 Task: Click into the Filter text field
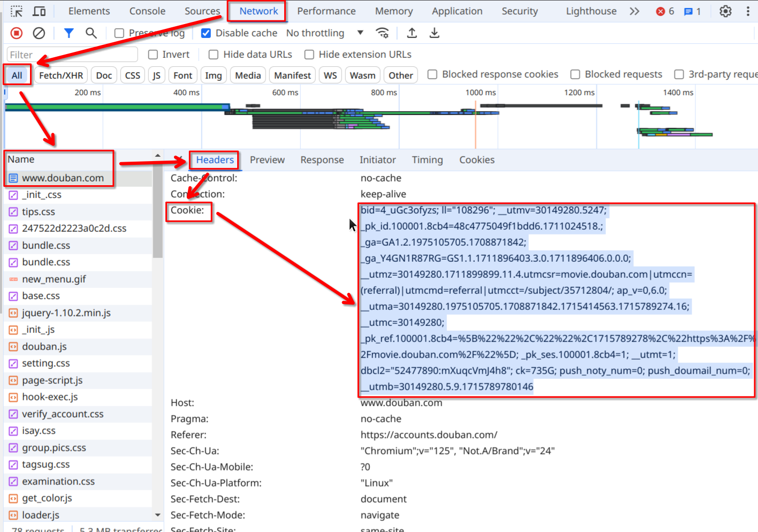(72, 55)
